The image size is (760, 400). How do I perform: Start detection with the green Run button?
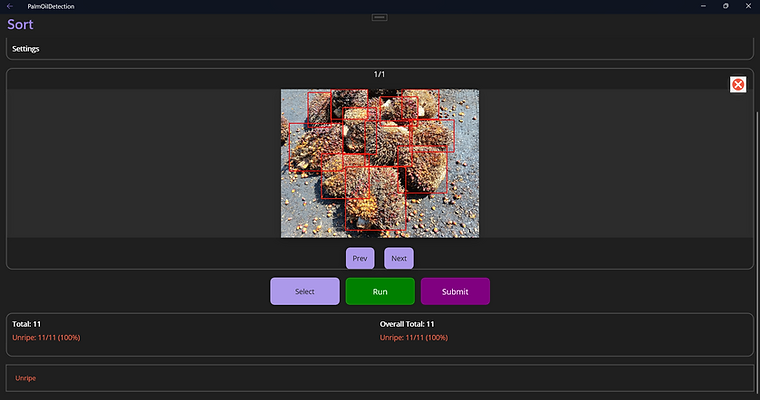coord(380,291)
